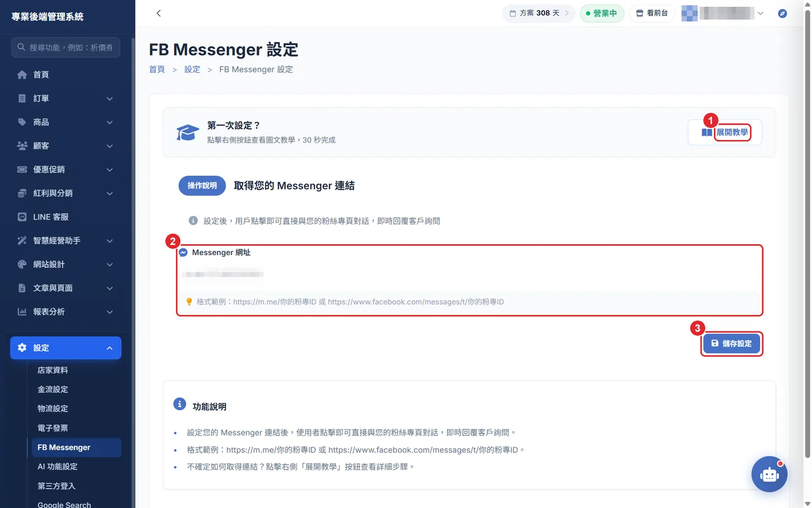Click the 儲存設定 save button
Viewport: 812px width, 508px height.
click(731, 344)
